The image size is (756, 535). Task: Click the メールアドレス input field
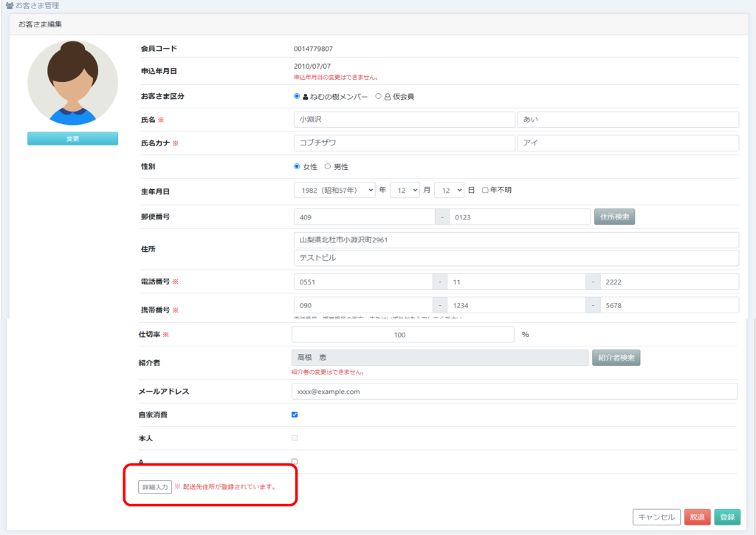[x=515, y=391]
